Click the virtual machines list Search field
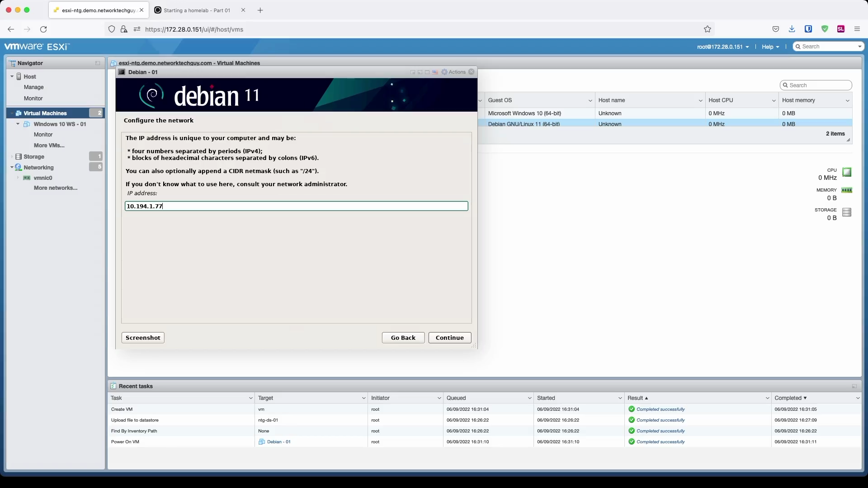The image size is (868, 488). pyautogui.click(x=816, y=85)
